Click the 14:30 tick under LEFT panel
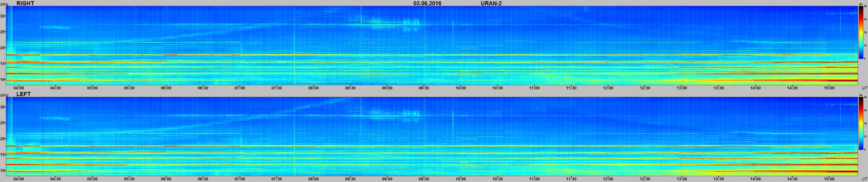Viewport: 868px width, 182px height. click(x=792, y=179)
